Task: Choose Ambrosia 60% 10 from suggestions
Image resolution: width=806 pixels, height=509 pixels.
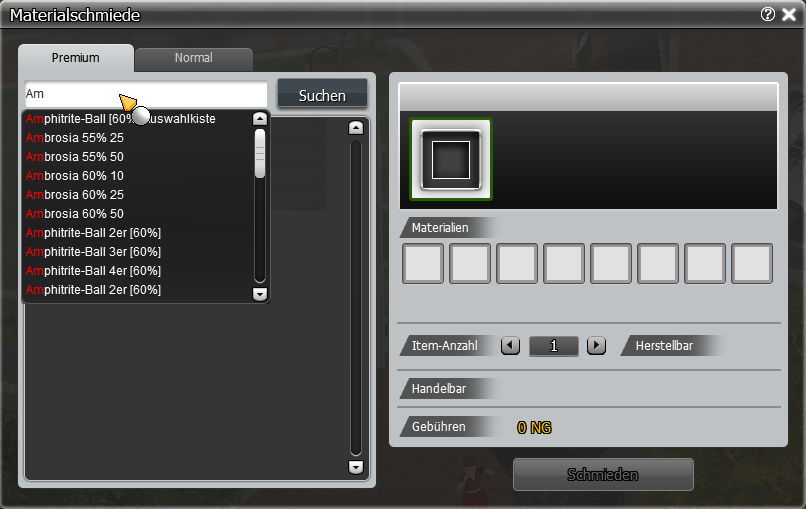Action: [75, 176]
